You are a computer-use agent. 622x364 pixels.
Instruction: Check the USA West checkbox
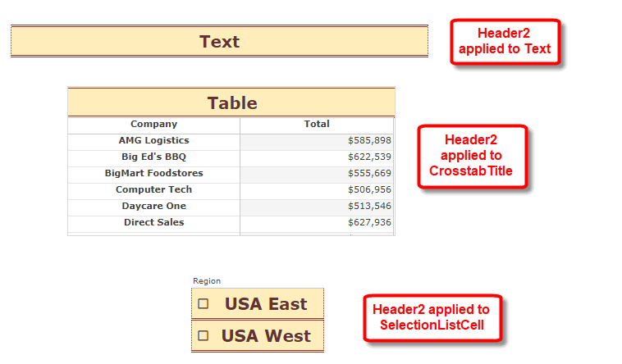(204, 336)
